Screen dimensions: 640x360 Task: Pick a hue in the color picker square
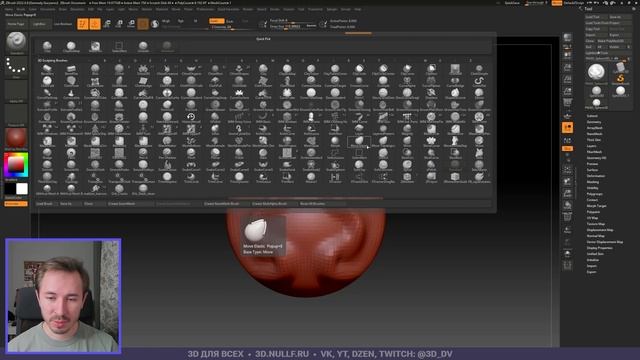pos(16,164)
